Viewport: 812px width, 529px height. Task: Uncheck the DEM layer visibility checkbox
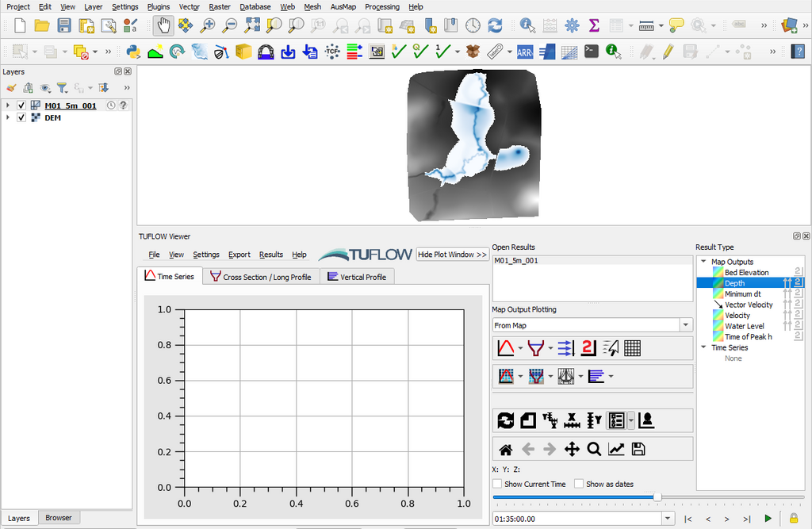click(x=21, y=117)
